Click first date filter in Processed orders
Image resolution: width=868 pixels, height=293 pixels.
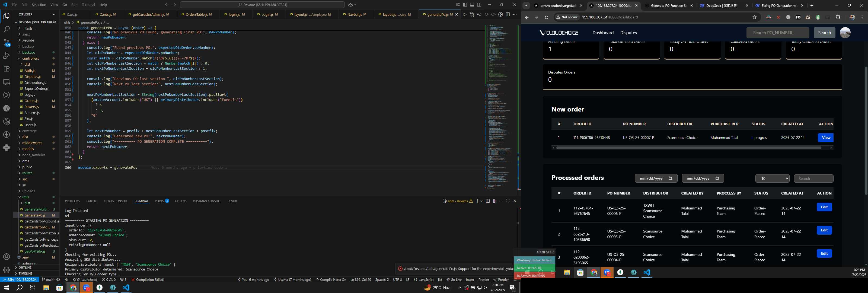pyautogui.click(x=656, y=178)
